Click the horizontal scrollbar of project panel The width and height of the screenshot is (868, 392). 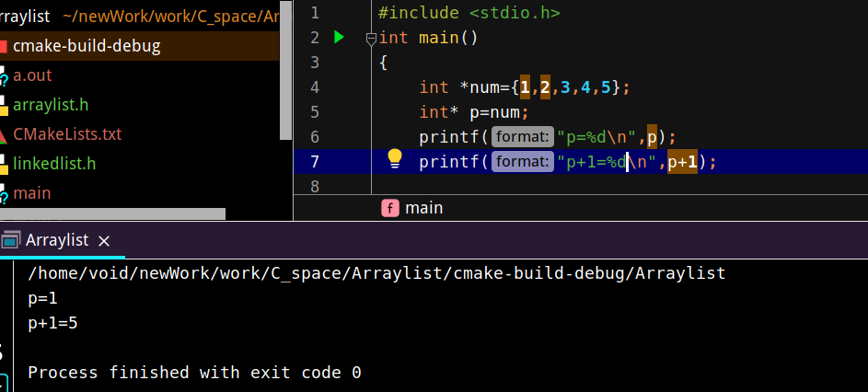click(x=112, y=213)
